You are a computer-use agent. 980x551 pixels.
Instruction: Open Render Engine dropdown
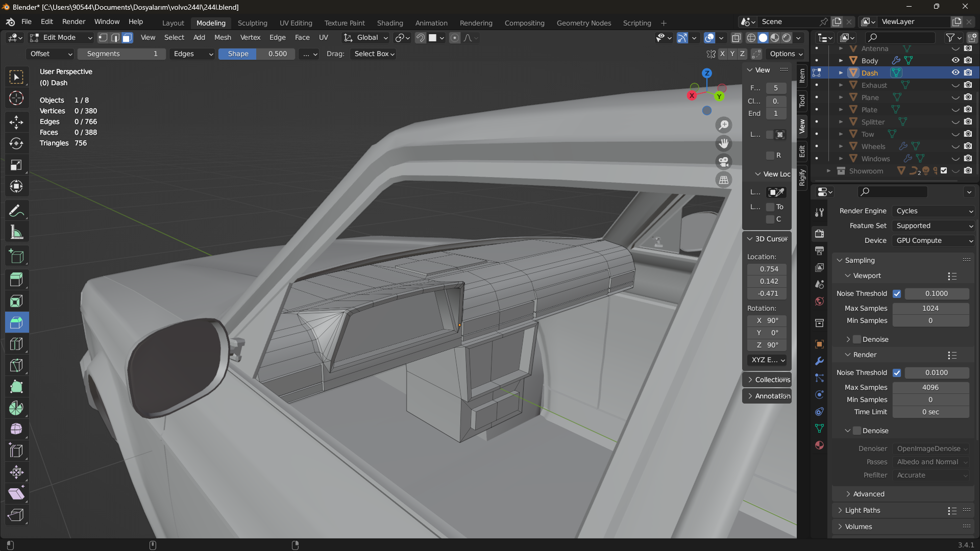pos(934,211)
